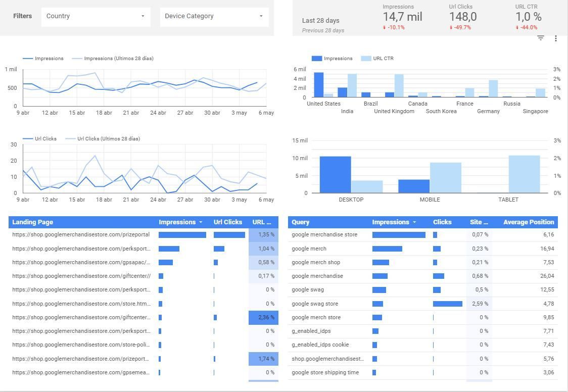Image resolution: width=568 pixels, height=392 pixels.
Task: Click the Query column header
Action: click(x=300, y=222)
